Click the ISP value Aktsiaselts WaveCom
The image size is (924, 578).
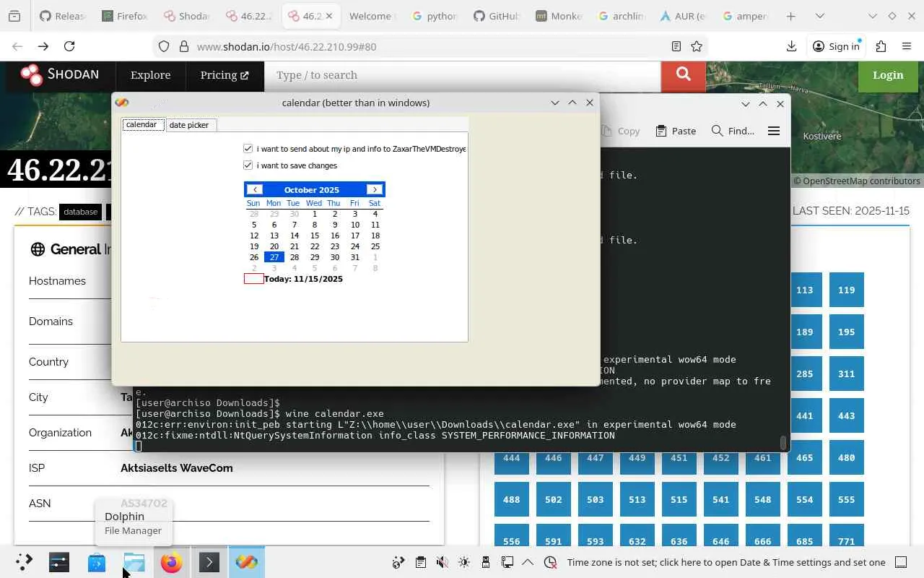click(177, 468)
